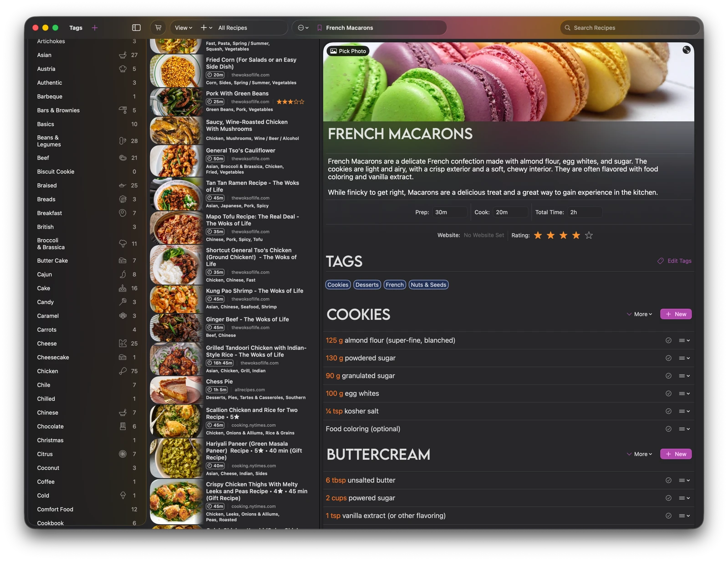Image resolution: width=728 pixels, height=561 pixels.
Task: Check off the 2 cups powered sugar ingredient
Action: (668, 498)
